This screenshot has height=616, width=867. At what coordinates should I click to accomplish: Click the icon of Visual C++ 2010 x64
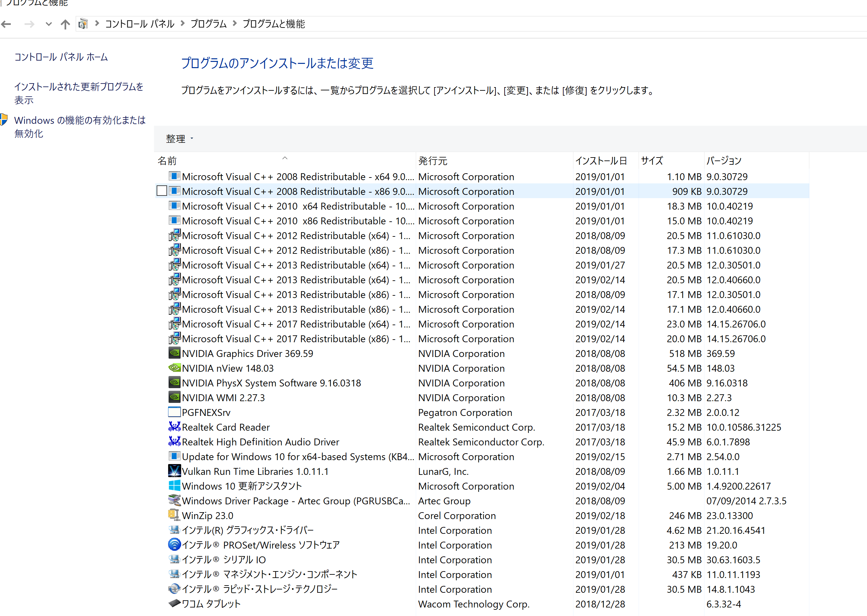coord(174,206)
